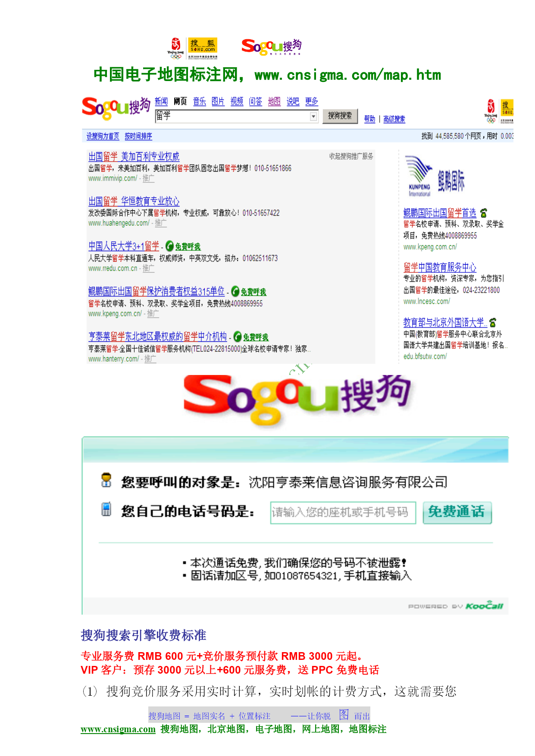Click the mobile phone icon beside 您自己的电话号码是

(106, 509)
